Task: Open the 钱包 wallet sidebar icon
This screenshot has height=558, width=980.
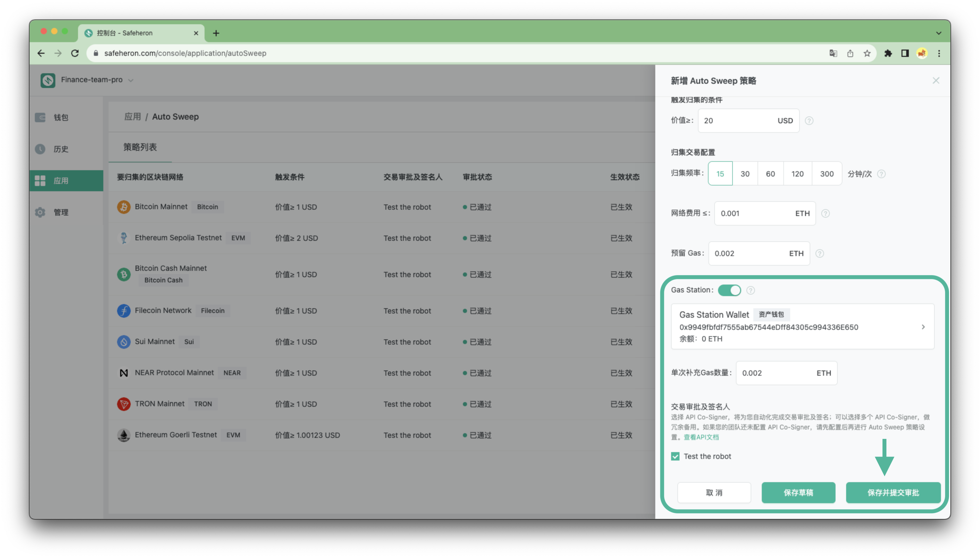Action: pyautogui.click(x=40, y=117)
